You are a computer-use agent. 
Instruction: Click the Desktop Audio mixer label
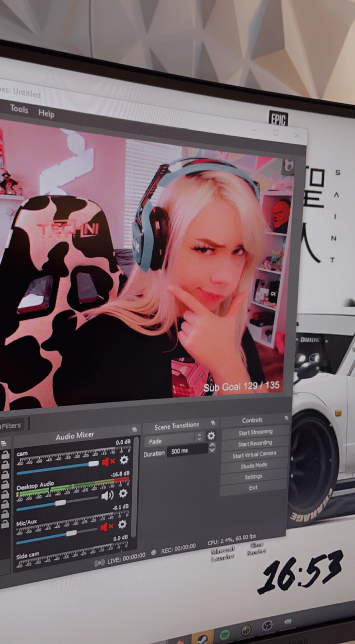pos(35,486)
